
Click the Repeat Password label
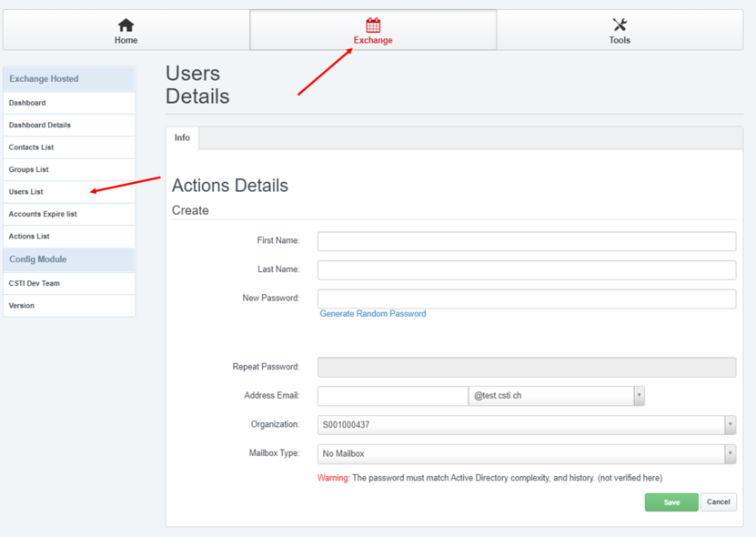[x=266, y=367]
